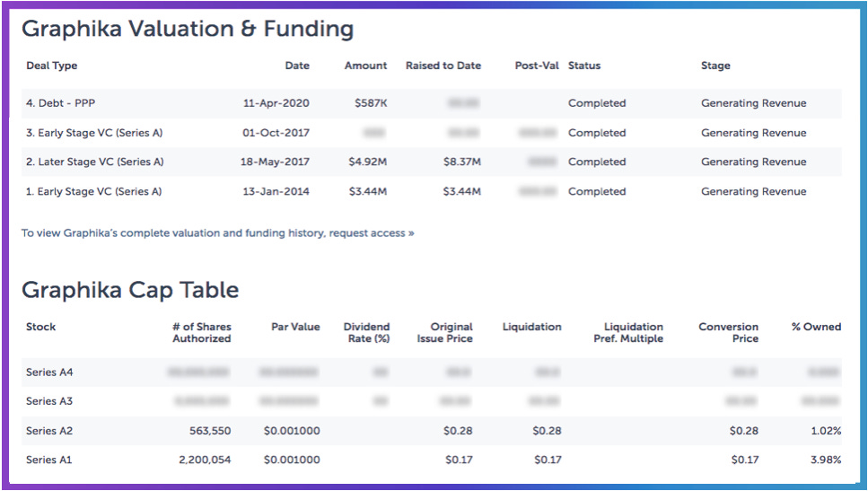
Task: Click the date 01-Oct-2017
Action: click(276, 133)
